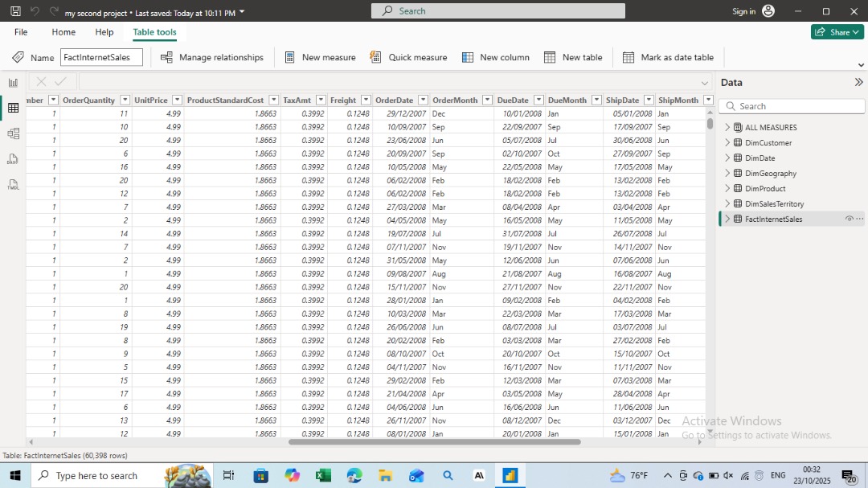Open ProductStandardCost column filter dropdown
Image resolution: width=868 pixels, height=488 pixels.
click(273, 100)
